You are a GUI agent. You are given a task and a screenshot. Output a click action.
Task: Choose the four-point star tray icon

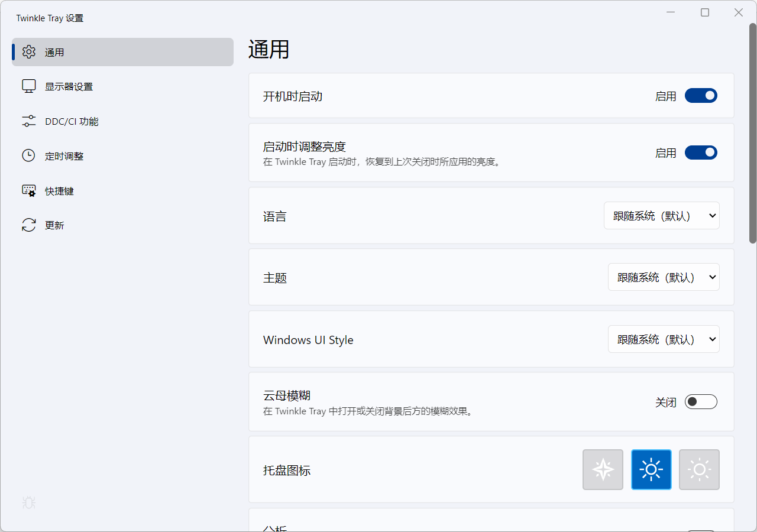[x=603, y=470]
